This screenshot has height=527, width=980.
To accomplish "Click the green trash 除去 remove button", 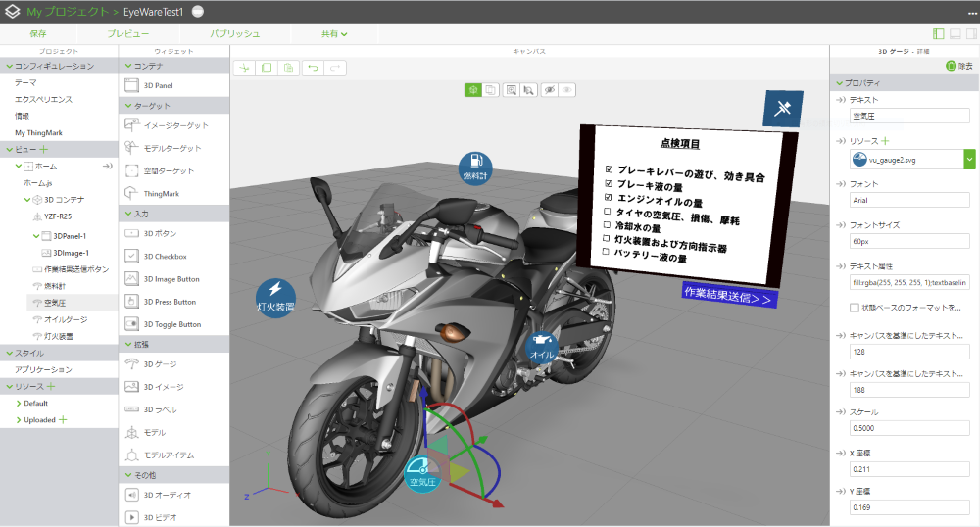I will click(958, 66).
